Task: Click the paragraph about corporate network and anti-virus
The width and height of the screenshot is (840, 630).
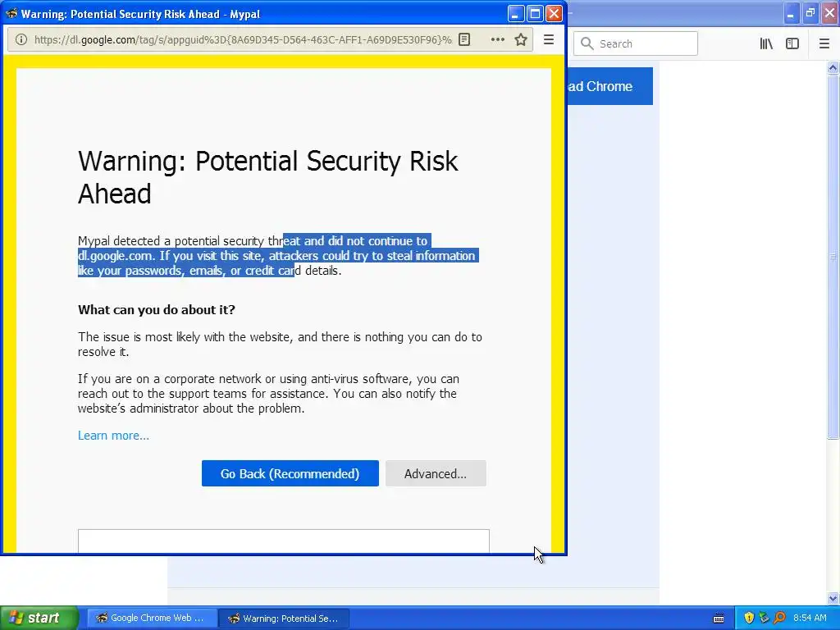Action: coord(268,393)
